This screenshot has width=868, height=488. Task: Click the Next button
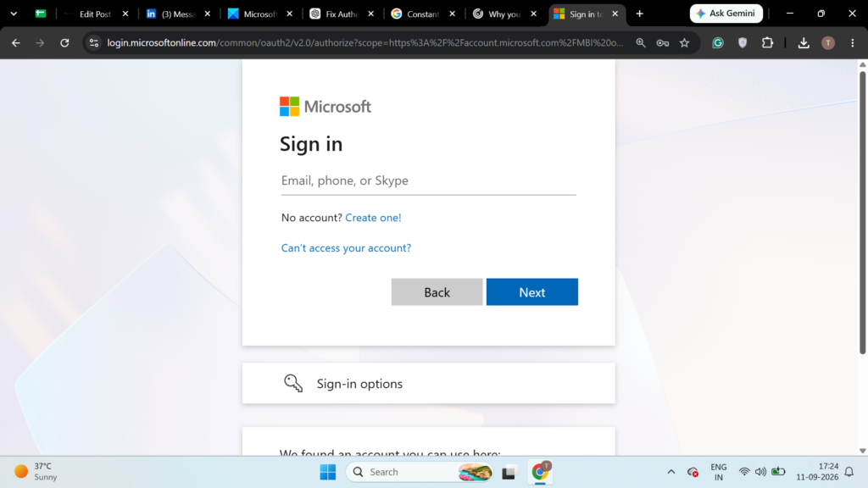[532, 292]
